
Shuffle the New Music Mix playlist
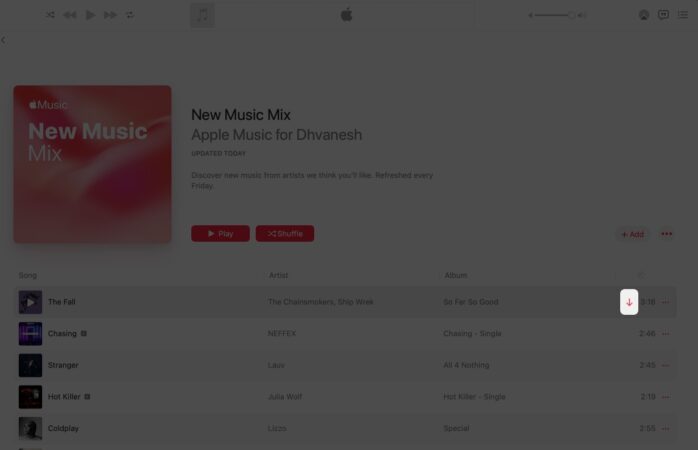pos(285,234)
